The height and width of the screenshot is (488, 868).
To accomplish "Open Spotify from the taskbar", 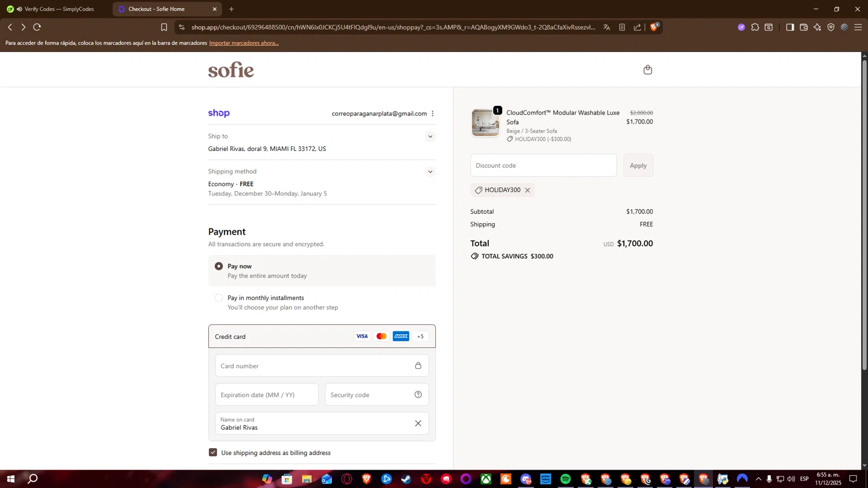I will pyautogui.click(x=565, y=479).
